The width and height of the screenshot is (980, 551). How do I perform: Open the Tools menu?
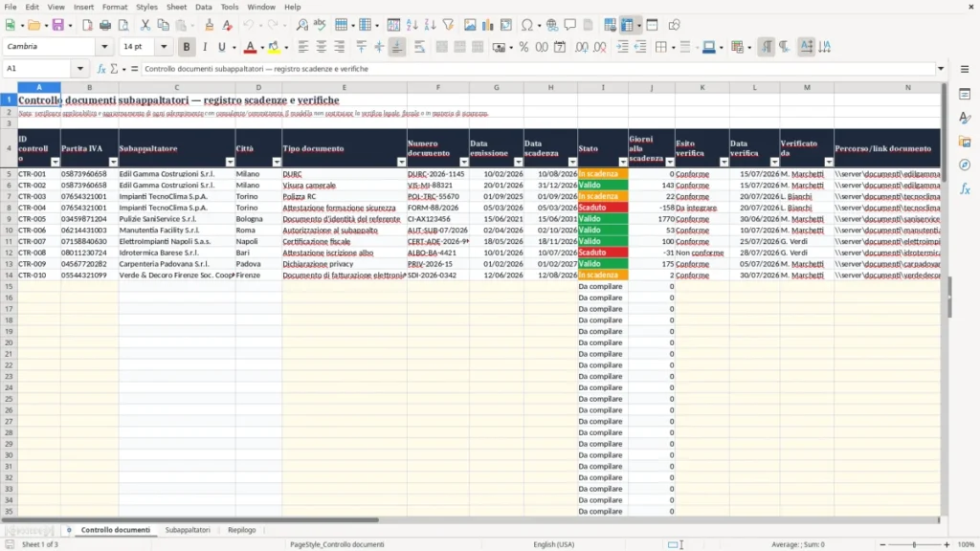click(x=230, y=7)
